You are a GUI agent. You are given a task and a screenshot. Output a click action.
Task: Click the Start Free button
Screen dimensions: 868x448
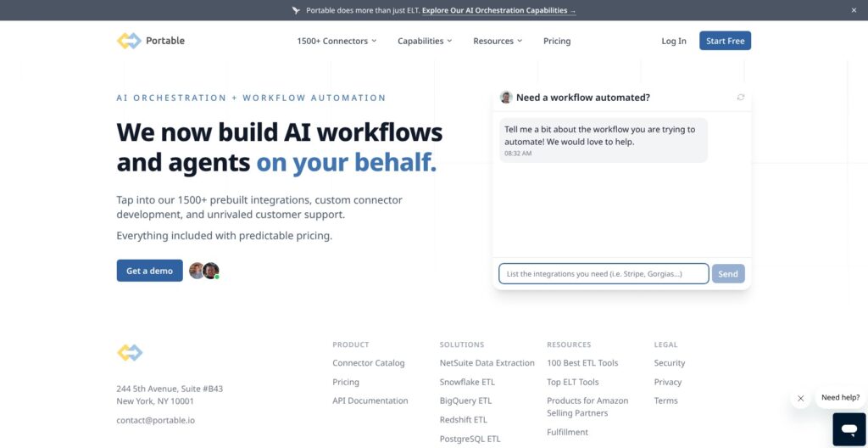point(726,41)
